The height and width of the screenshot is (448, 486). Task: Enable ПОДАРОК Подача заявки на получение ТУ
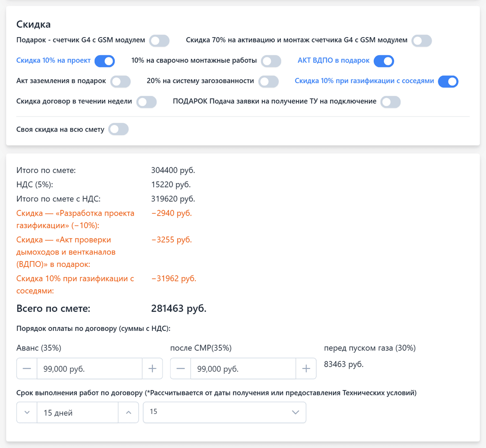pyautogui.click(x=391, y=102)
